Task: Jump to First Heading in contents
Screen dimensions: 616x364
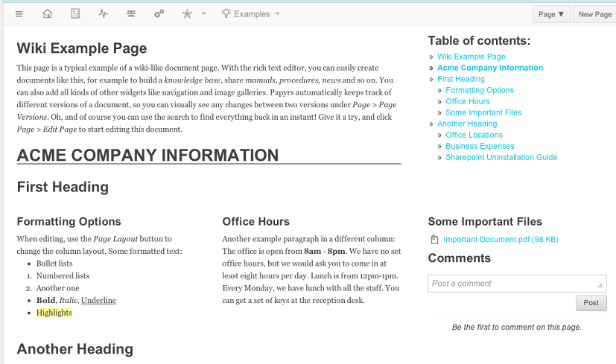Action: click(x=461, y=79)
